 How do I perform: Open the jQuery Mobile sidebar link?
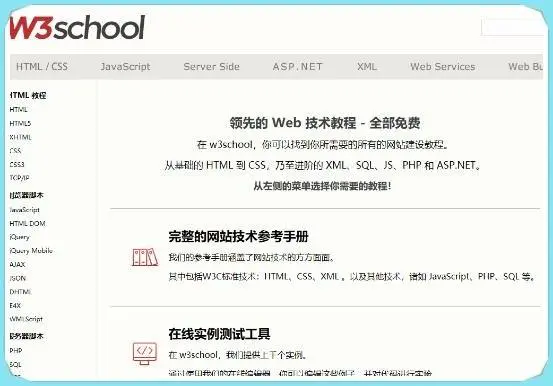(31, 251)
